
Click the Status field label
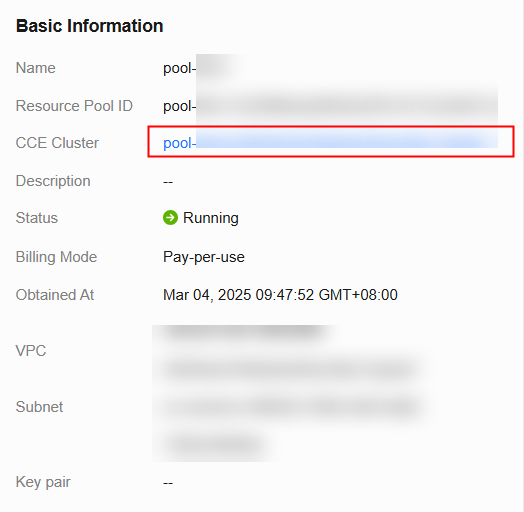[x=37, y=218]
